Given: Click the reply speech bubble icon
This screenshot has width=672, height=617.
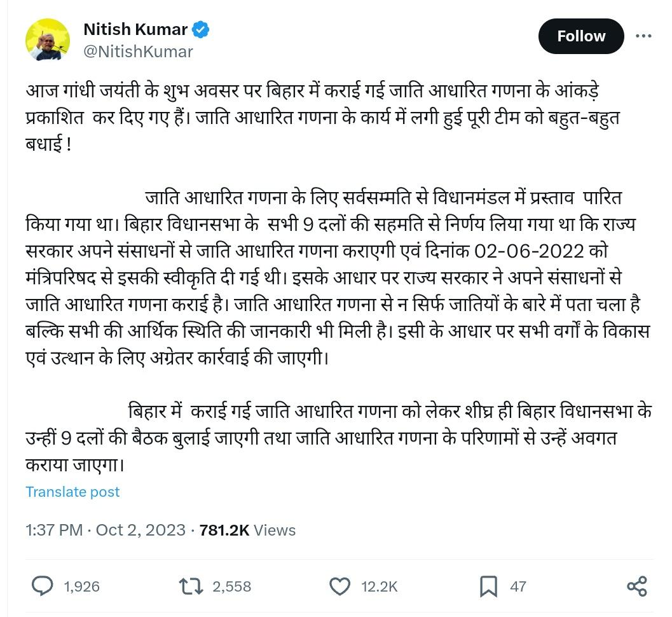Looking at the screenshot, I should point(43,586).
